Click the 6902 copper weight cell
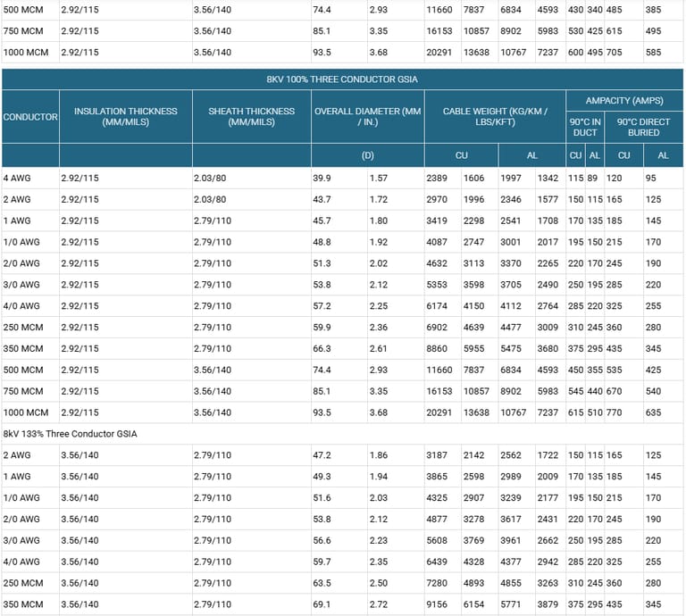 (x=439, y=328)
